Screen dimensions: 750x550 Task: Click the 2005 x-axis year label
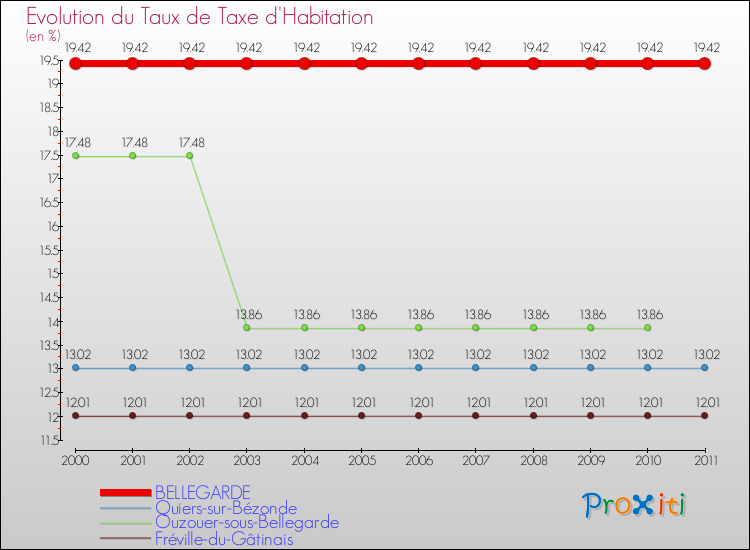pos(362,460)
